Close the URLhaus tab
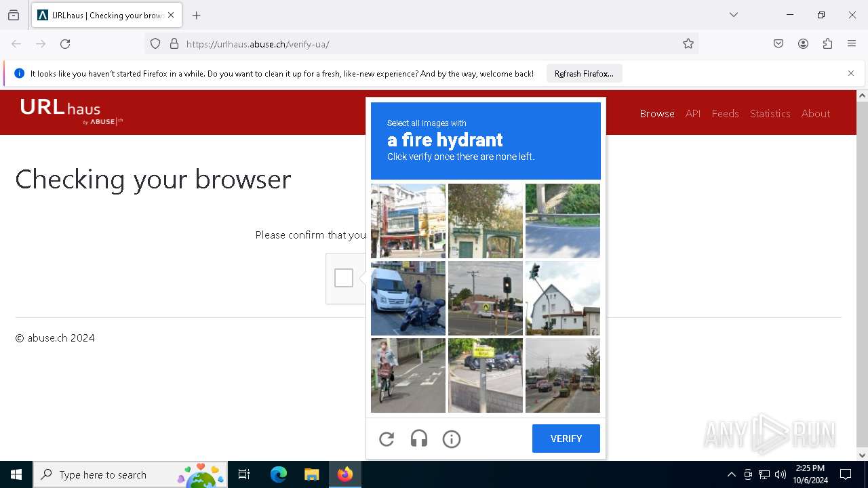The image size is (868, 488). 171,15
